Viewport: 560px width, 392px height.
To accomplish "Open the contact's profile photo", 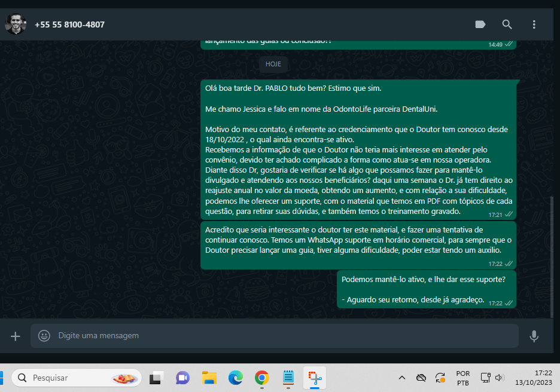I will [x=16, y=24].
